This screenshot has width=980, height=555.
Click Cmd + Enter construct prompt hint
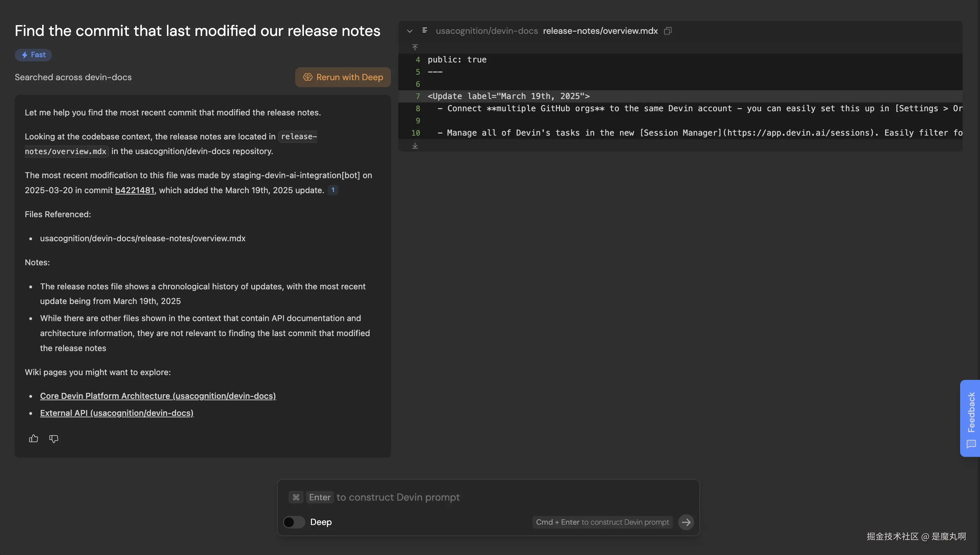(602, 522)
